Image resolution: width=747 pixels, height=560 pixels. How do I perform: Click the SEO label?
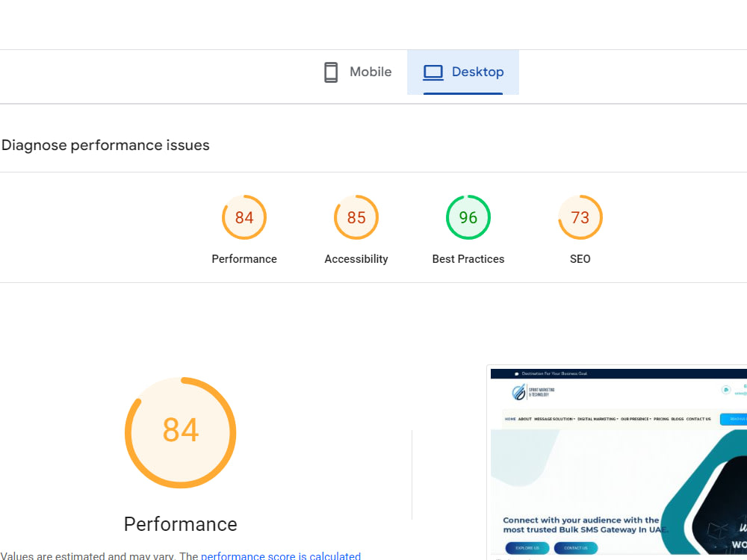(580, 259)
